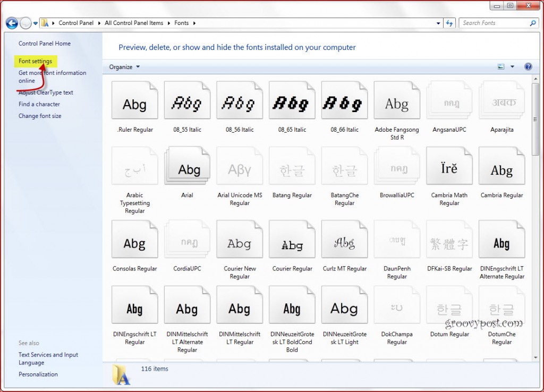This screenshot has height=392, width=544.
Task: Click the Find a character link
Action: pos(39,104)
